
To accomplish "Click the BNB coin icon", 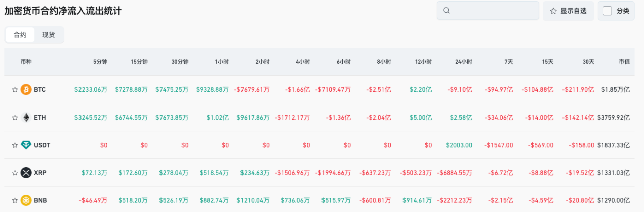I will coord(26,200).
